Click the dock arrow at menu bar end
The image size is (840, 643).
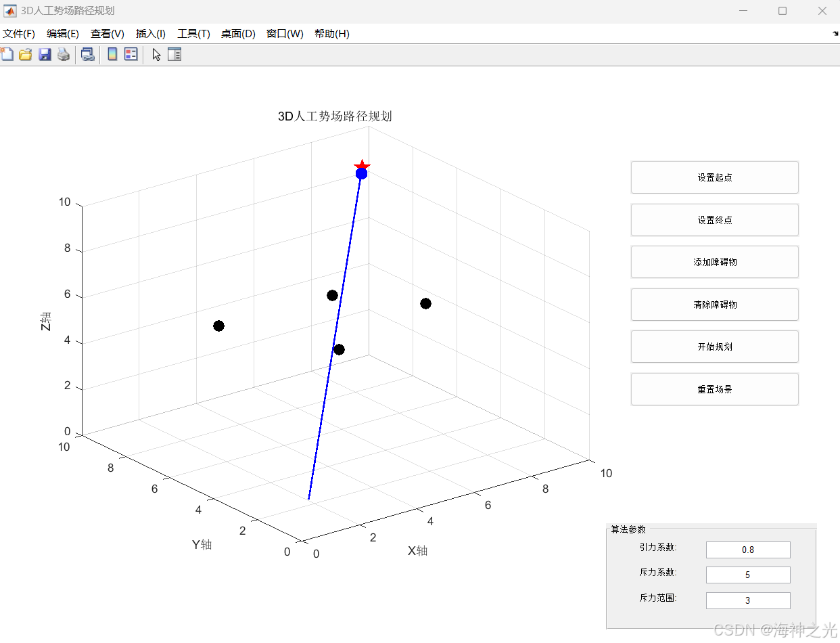pos(835,33)
